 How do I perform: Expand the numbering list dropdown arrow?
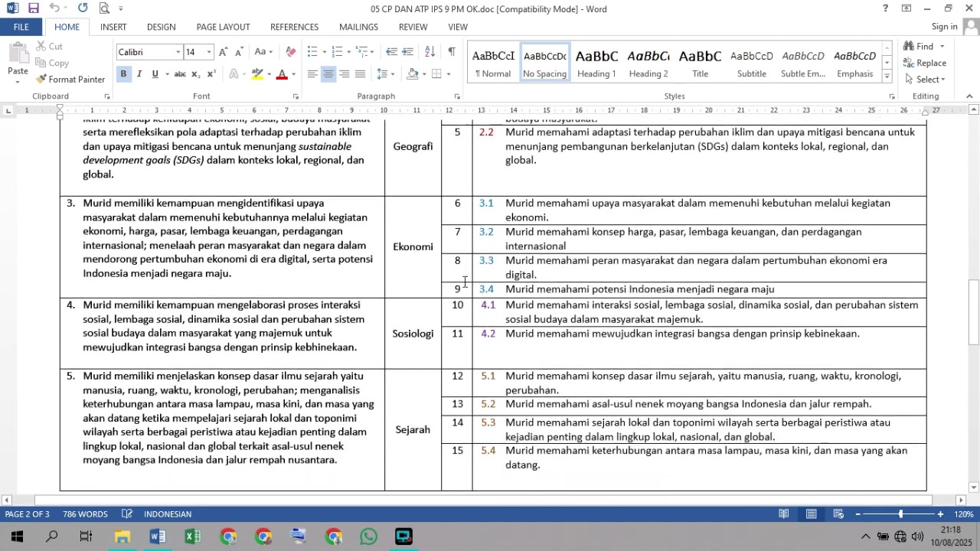[349, 52]
